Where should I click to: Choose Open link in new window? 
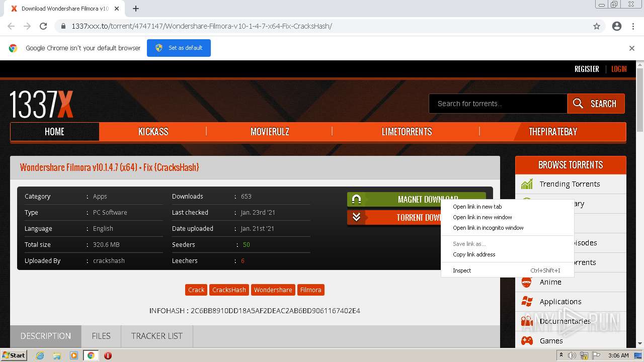tap(507, 217)
